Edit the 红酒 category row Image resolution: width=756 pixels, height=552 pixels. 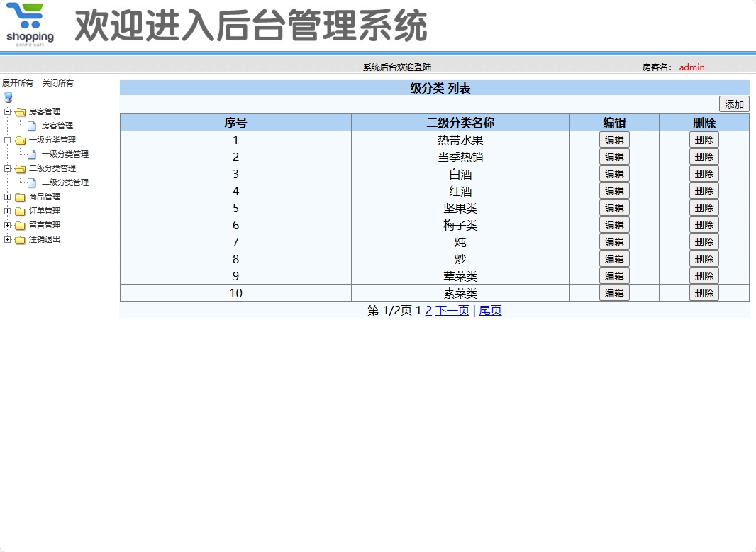pyautogui.click(x=614, y=191)
